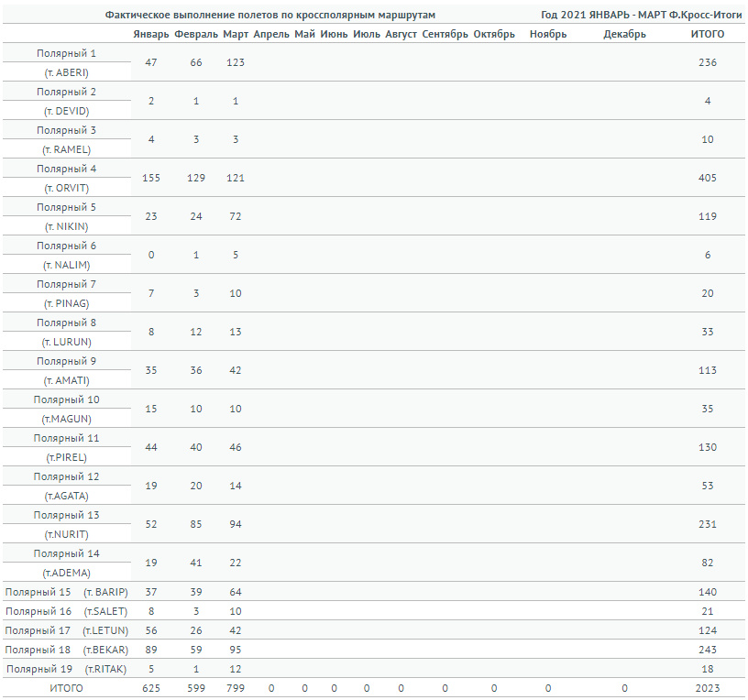Select the 'Январь' column header
Screen dimensions: 748x700
pos(150,34)
